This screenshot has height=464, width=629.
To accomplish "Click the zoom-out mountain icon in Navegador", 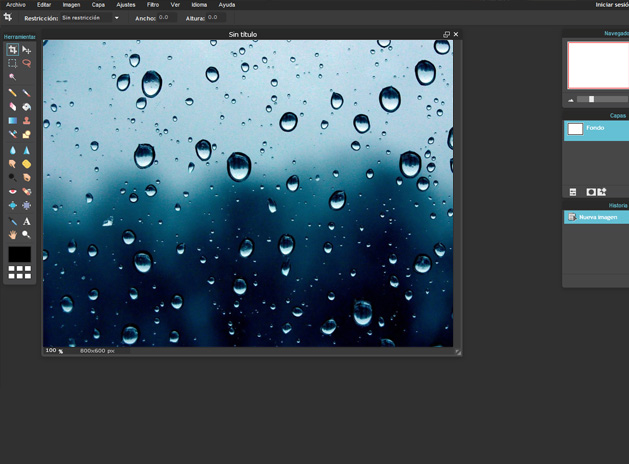I will 571,100.
